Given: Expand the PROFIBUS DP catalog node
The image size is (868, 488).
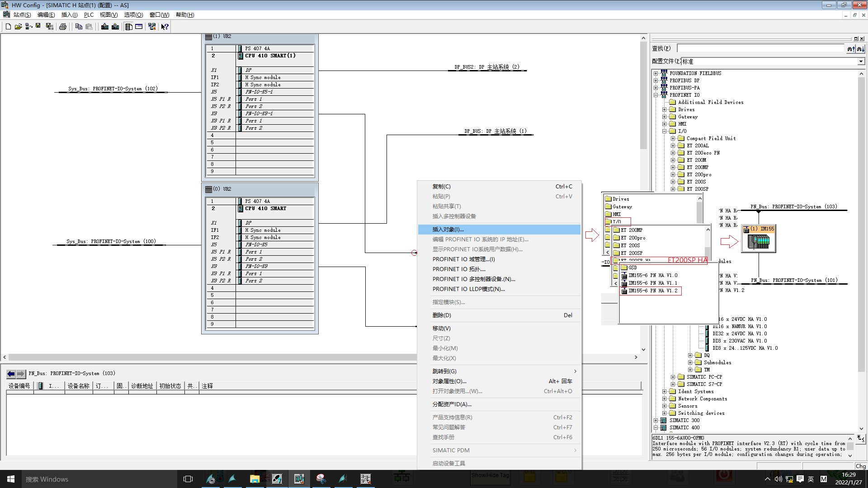Looking at the screenshot, I should (656, 80).
